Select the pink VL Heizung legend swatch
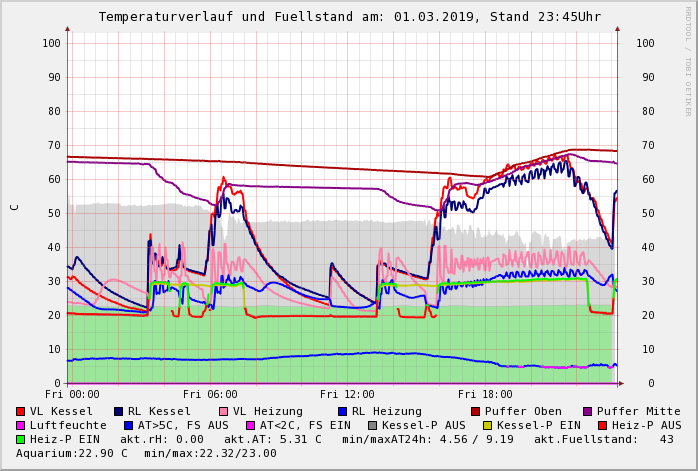The image size is (698, 471). pos(223,411)
